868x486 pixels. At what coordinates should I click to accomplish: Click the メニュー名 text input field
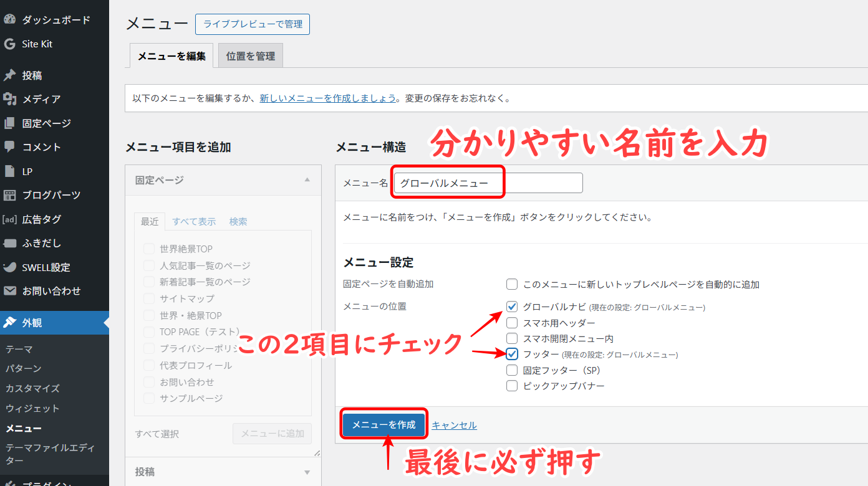[x=488, y=183]
